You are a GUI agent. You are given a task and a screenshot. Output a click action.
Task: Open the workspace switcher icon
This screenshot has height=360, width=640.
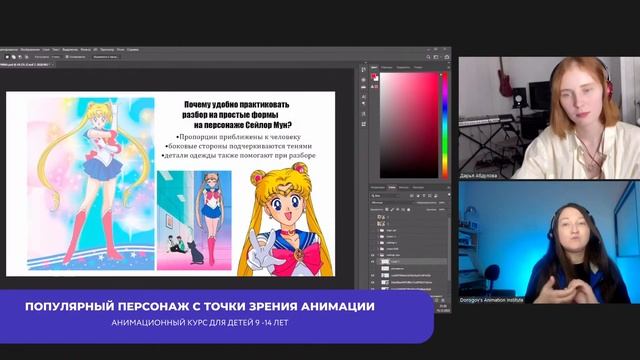[436, 57]
